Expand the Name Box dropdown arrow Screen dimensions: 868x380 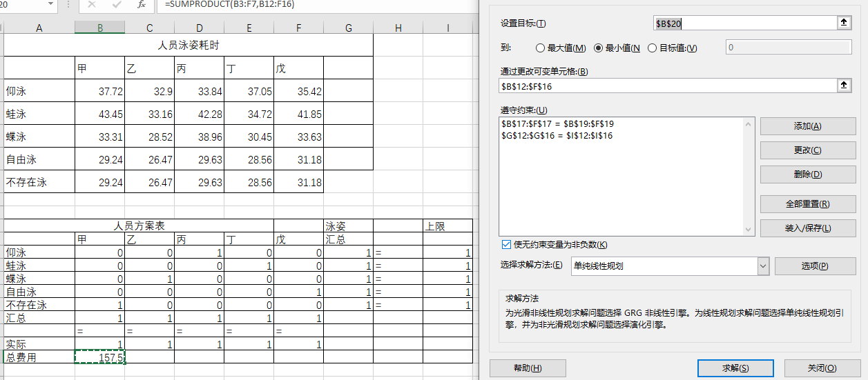pyautogui.click(x=51, y=5)
